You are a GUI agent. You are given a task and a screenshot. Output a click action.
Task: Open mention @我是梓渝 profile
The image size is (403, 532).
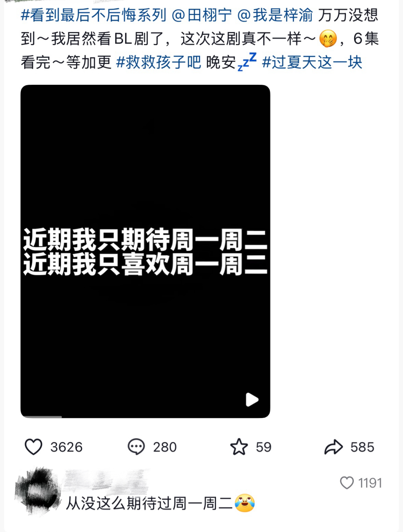point(275,15)
